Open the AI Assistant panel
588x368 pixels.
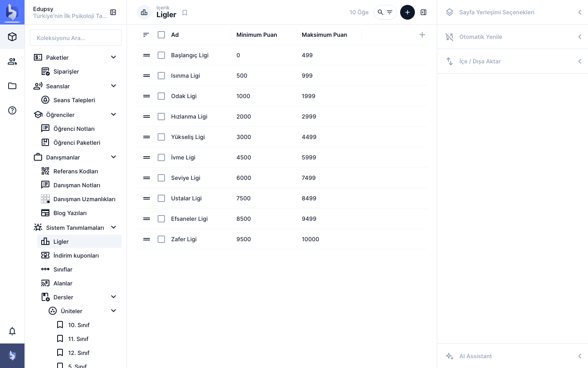point(512,356)
